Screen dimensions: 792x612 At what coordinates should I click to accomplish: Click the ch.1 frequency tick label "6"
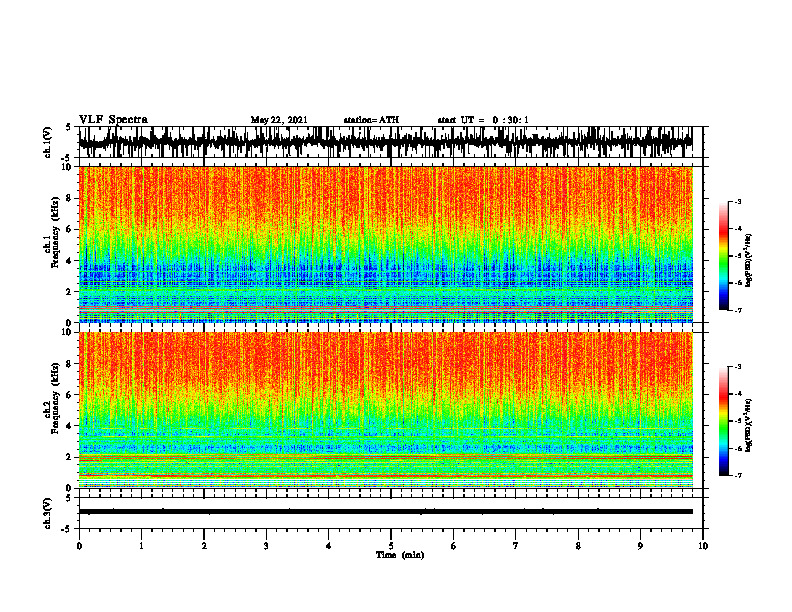click(69, 230)
